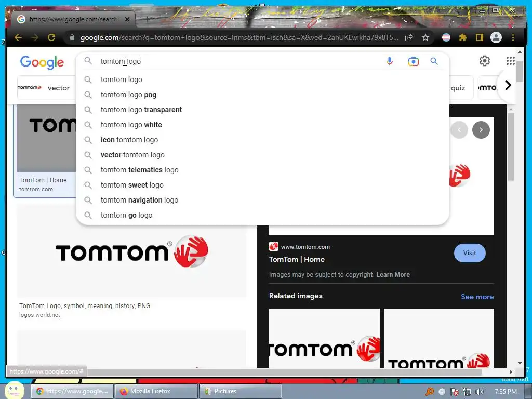Close the Google search browser tab
Viewport: 532px width, 399px height.
pos(127,19)
